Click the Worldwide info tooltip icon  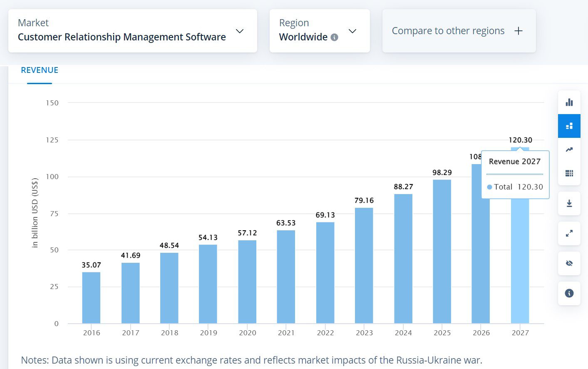[334, 37]
